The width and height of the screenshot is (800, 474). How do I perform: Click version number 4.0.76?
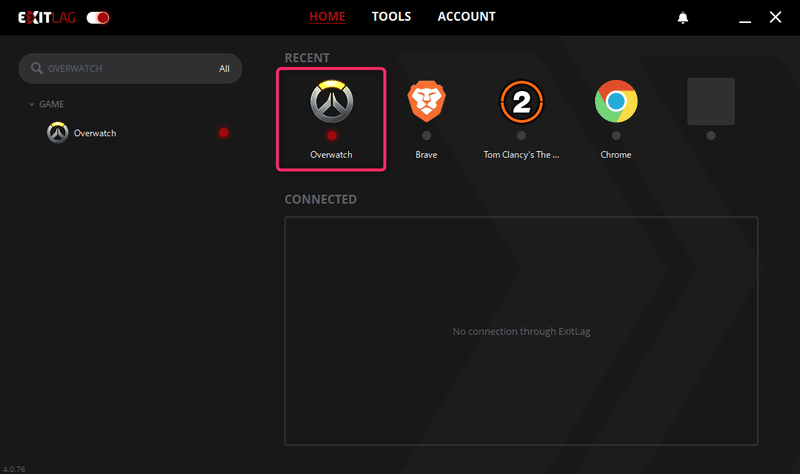click(14, 469)
